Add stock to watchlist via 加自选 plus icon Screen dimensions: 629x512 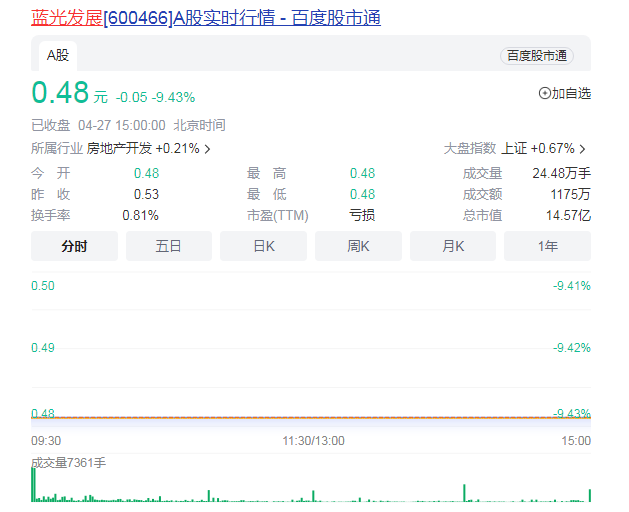545,93
